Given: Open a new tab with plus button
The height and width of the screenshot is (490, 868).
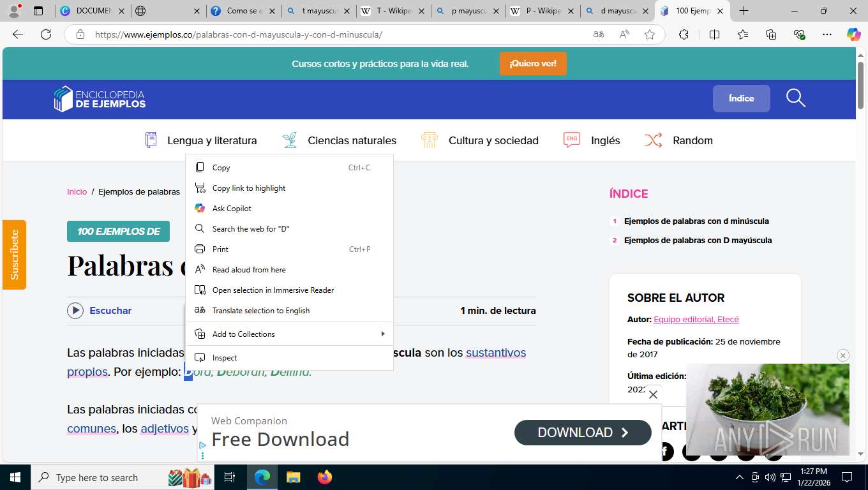Looking at the screenshot, I should (x=744, y=11).
